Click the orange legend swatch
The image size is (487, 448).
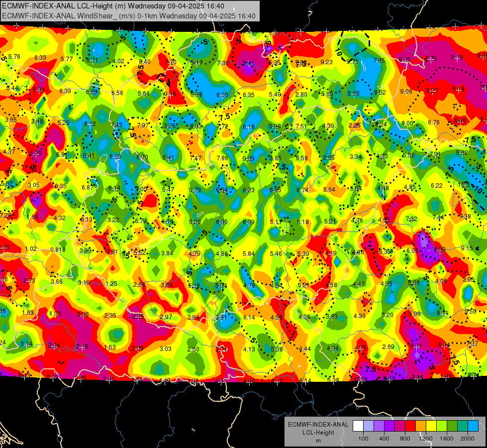point(421,426)
